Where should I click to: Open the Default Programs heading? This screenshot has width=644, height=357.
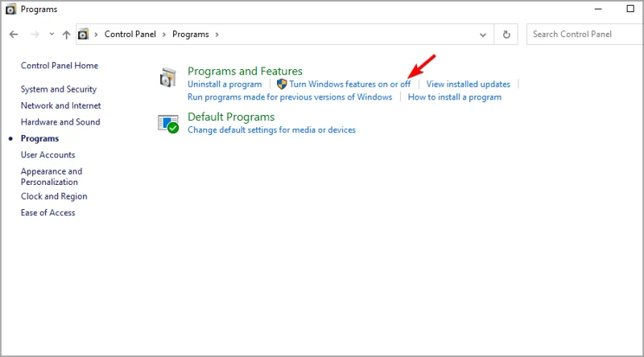coord(231,117)
